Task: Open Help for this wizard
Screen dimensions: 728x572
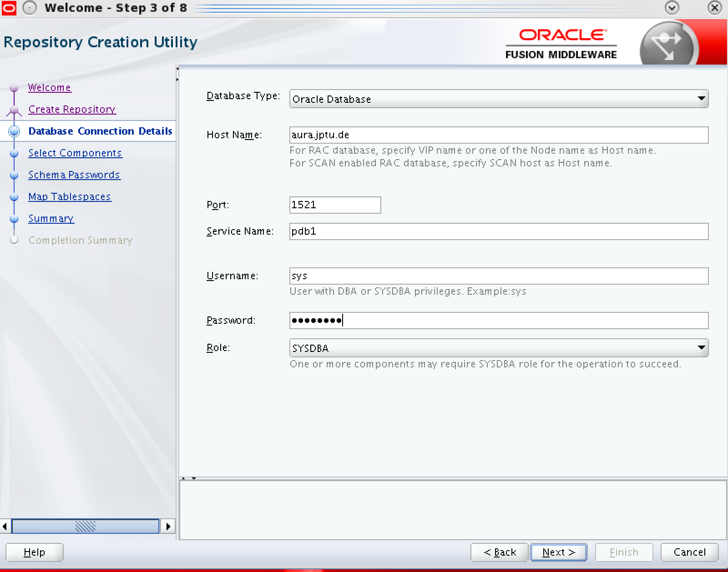Action: 34,552
